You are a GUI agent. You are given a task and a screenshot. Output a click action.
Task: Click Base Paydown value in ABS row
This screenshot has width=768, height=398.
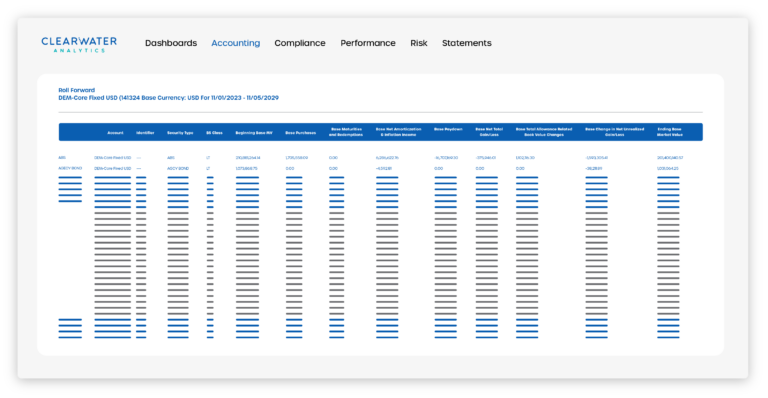click(446, 158)
